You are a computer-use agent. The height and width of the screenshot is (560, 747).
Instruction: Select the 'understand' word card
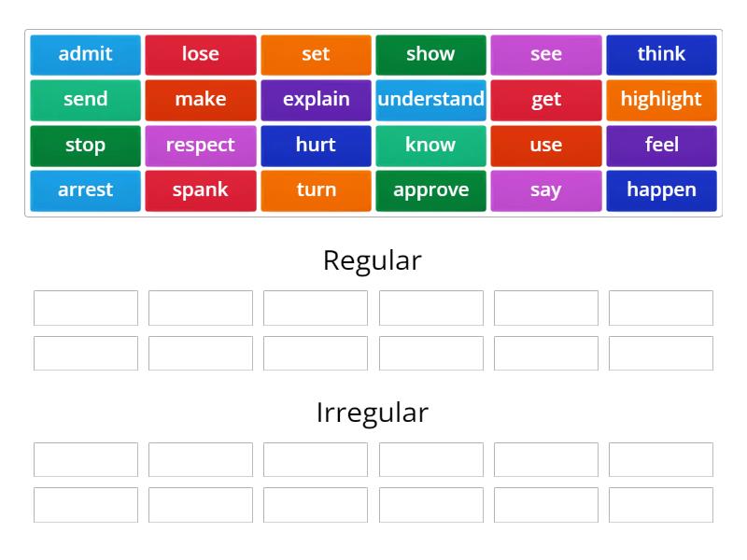point(430,100)
